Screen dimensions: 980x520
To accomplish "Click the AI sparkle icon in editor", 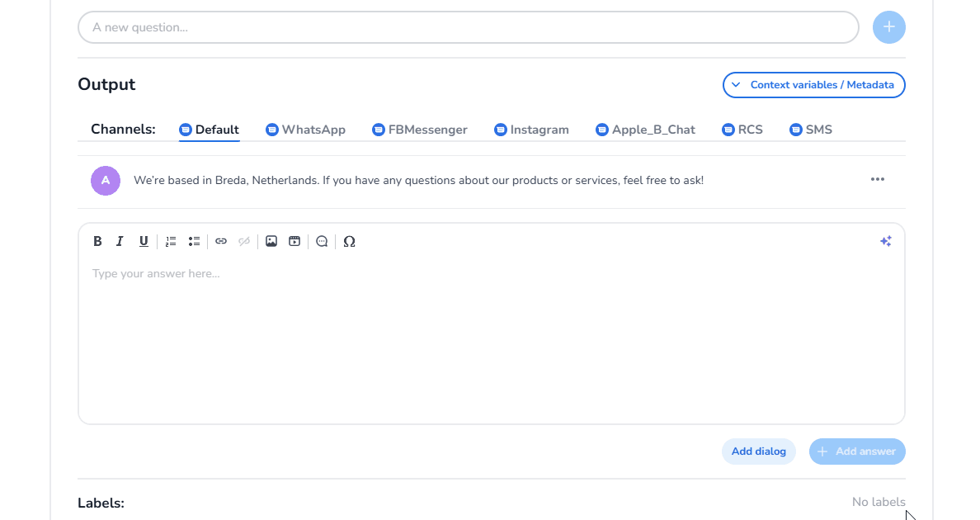I will 885,241.
